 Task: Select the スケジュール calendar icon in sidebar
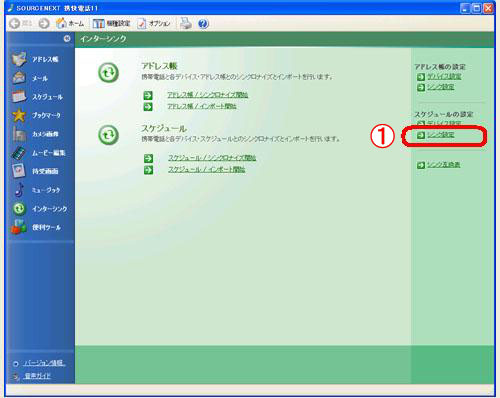(19, 97)
